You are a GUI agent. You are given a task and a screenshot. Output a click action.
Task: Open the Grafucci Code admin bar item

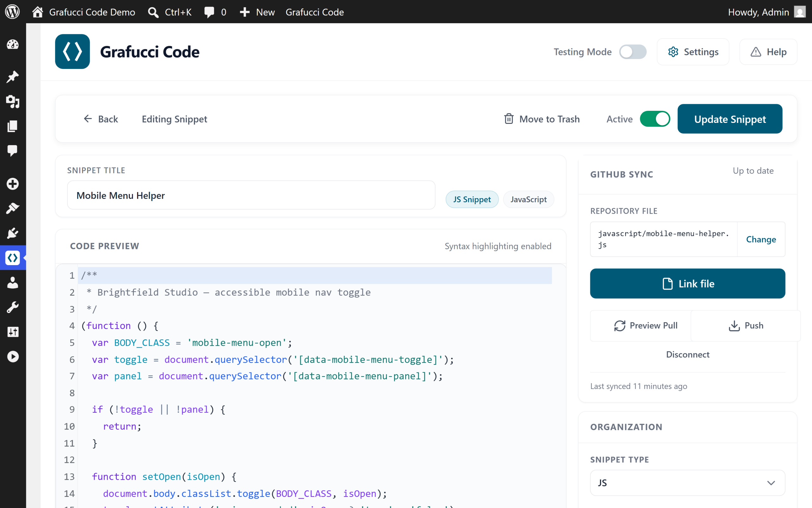(x=315, y=12)
